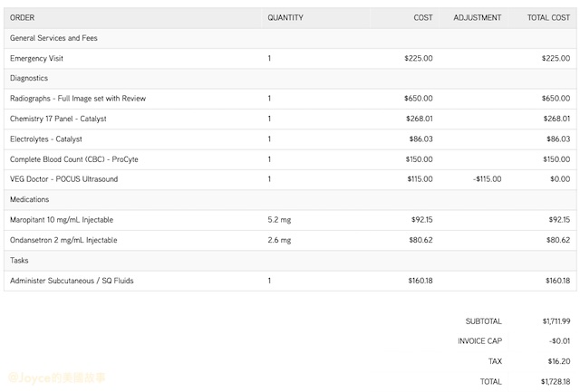
Task: Select the Maropitant 10 mg/mL Injectable item
Action: (62, 220)
